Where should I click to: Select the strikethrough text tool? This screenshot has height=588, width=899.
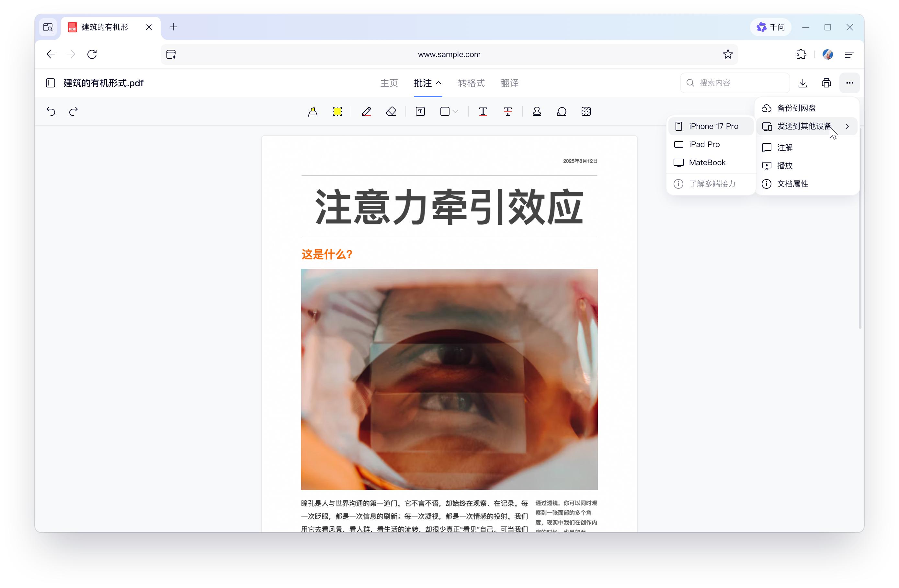tap(508, 111)
